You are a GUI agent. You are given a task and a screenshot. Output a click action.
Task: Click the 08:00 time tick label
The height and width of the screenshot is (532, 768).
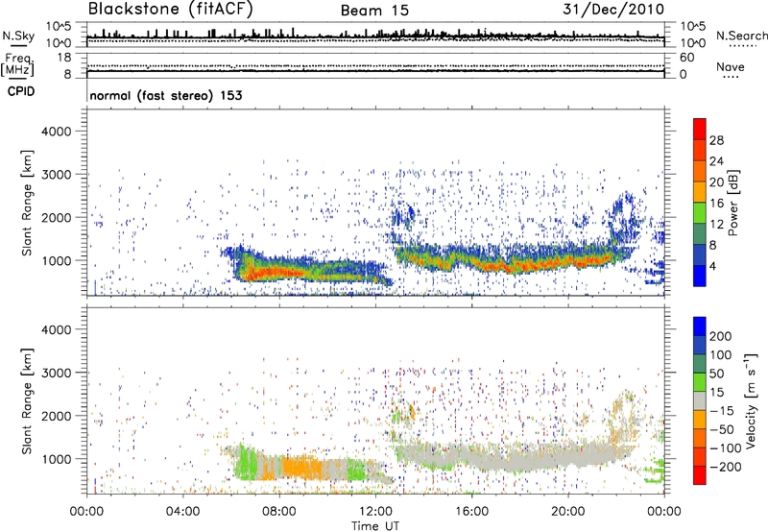tap(279, 512)
